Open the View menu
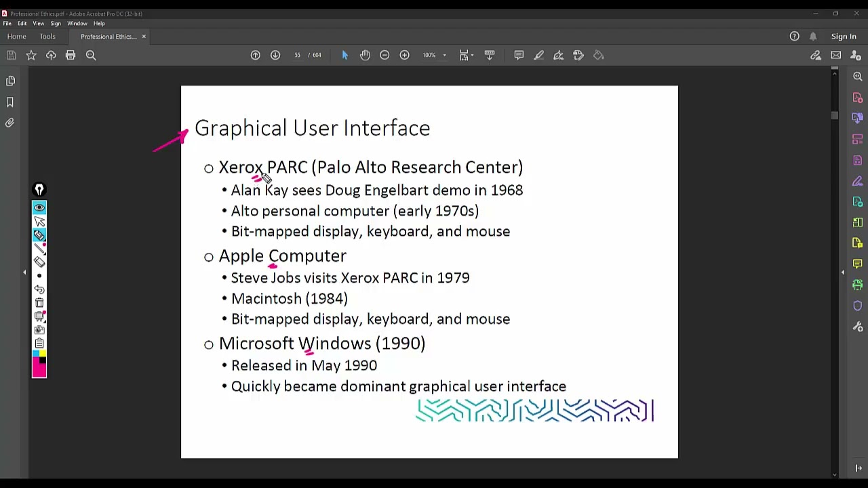The image size is (868, 488). point(39,23)
